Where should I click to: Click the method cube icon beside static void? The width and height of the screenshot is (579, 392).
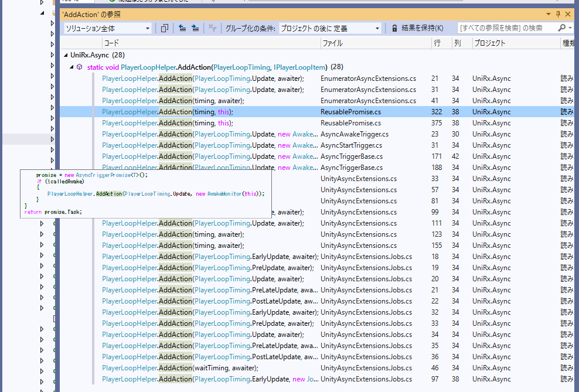79,67
